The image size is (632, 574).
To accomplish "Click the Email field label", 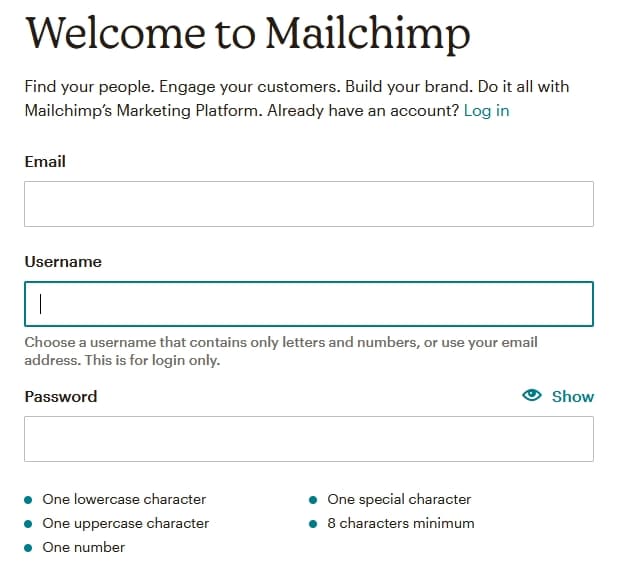I will tap(45, 161).
